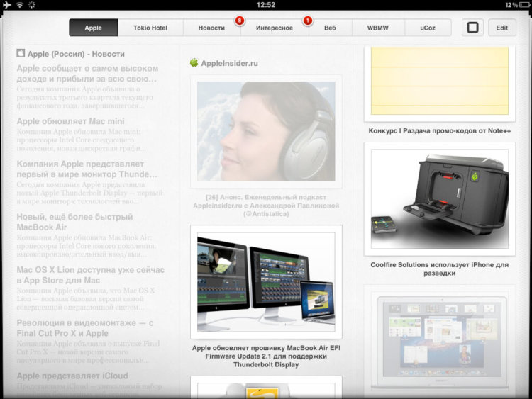Open the Coolfire device thumbnail
This screenshot has width=532, height=399.
[x=440, y=199]
